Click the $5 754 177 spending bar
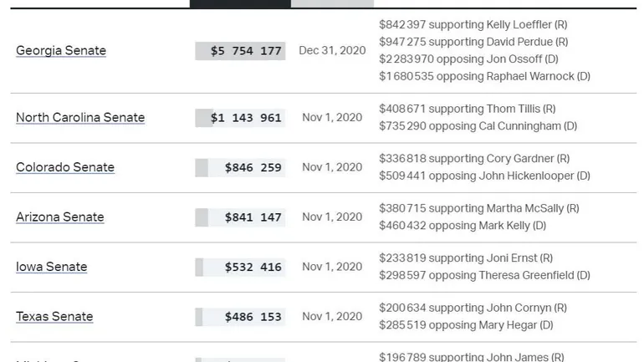Image resolution: width=644 pixels, height=362 pixels. [241, 51]
